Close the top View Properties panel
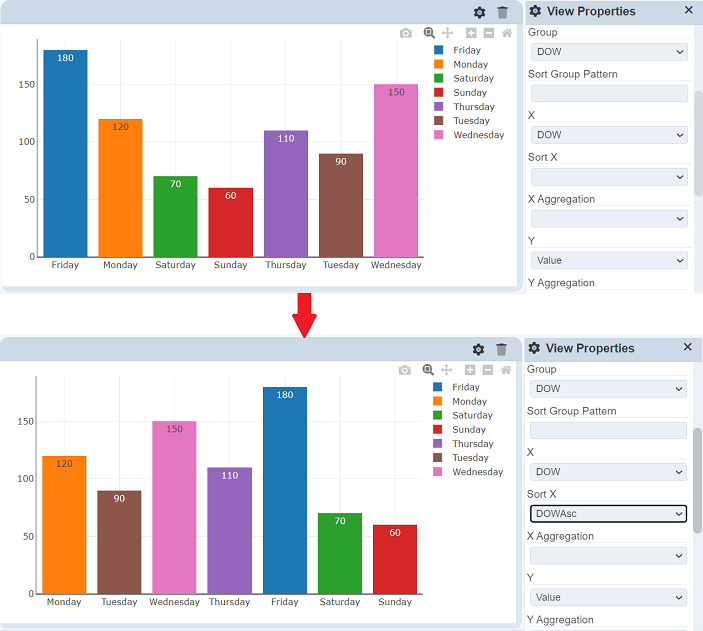The width and height of the screenshot is (703, 631). pyautogui.click(x=688, y=10)
